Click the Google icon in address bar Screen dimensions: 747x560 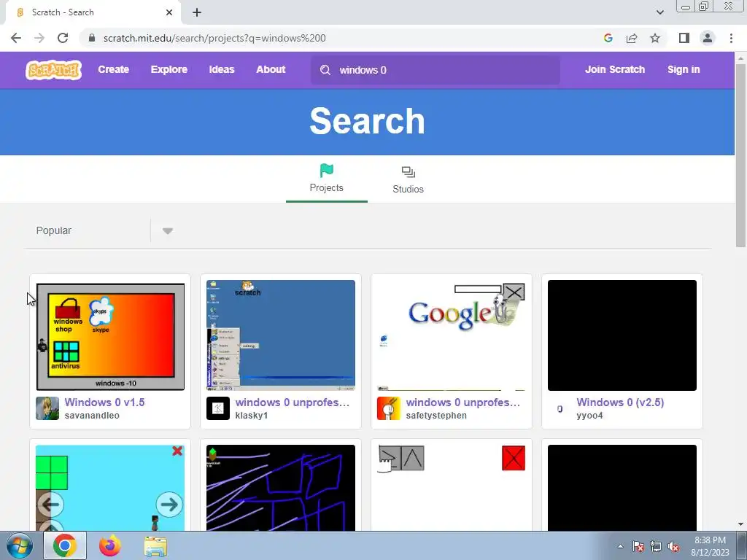pos(608,38)
